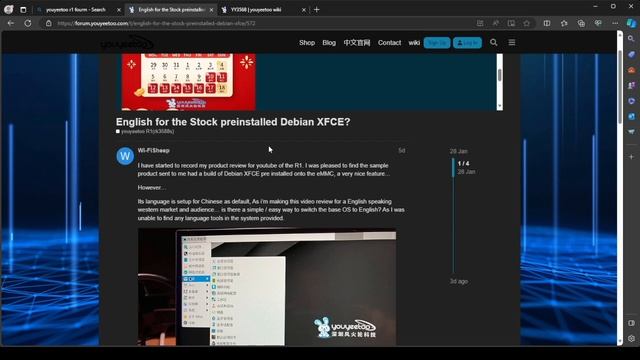Open the browser Settings and more menu
This screenshot has width=640, height=360.
coord(615,23)
